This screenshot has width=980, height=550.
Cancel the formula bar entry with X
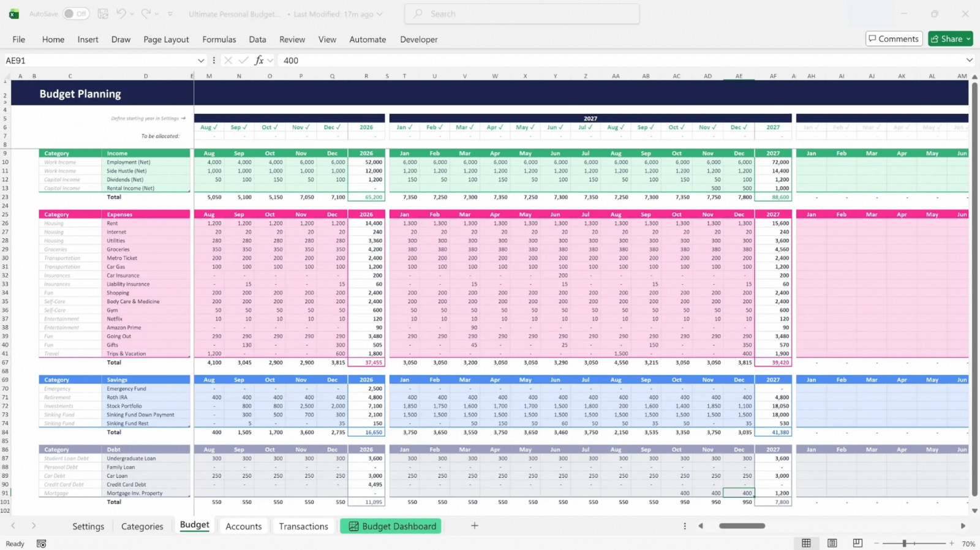[x=228, y=60]
